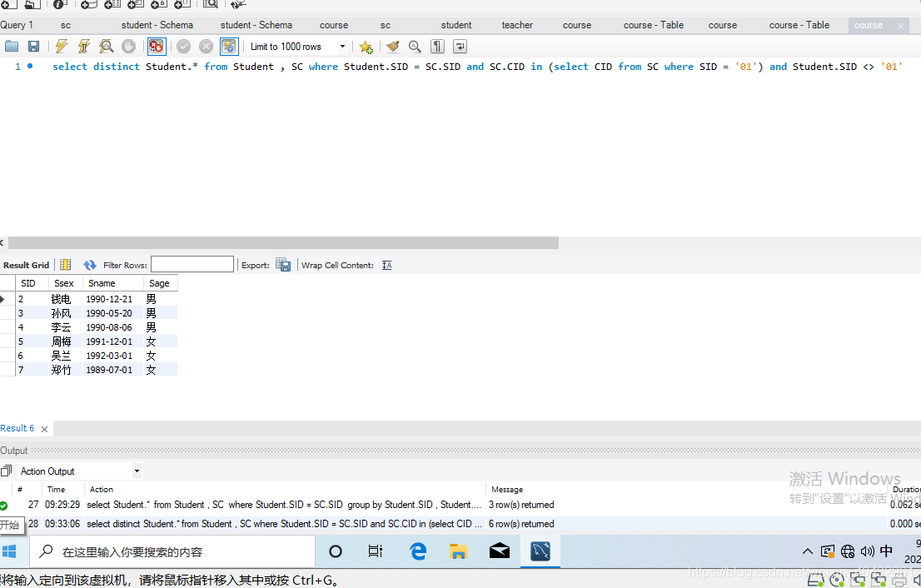Viewport: 921px width, 588px height.
Task: Toggle invisible characters pilcrow icon
Action: coord(437,47)
